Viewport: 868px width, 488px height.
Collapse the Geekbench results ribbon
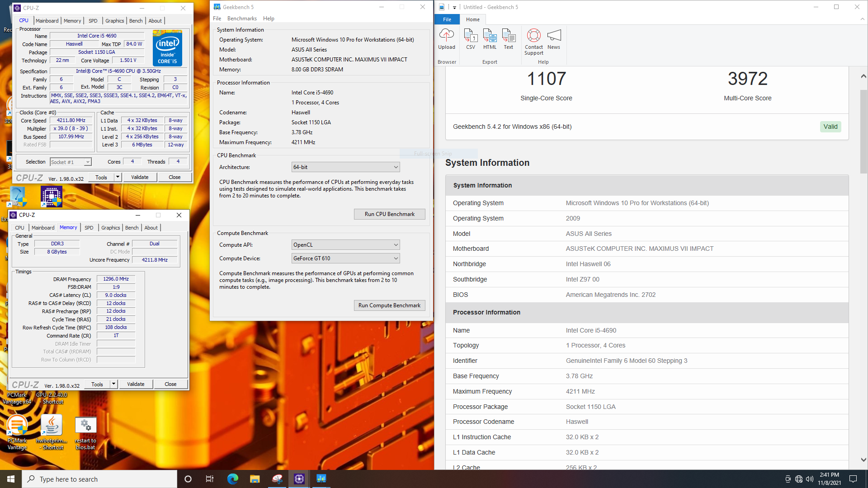tap(862, 19)
